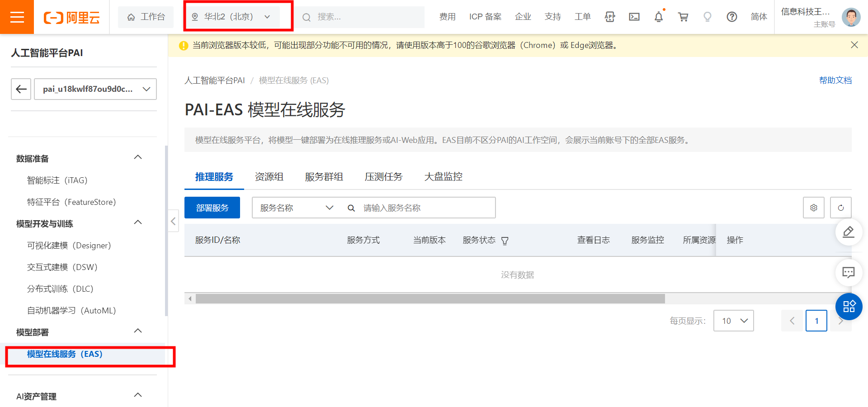Select 模型在线服务（EAS） in sidebar
Viewport: 868px width, 407px height.
click(65, 354)
